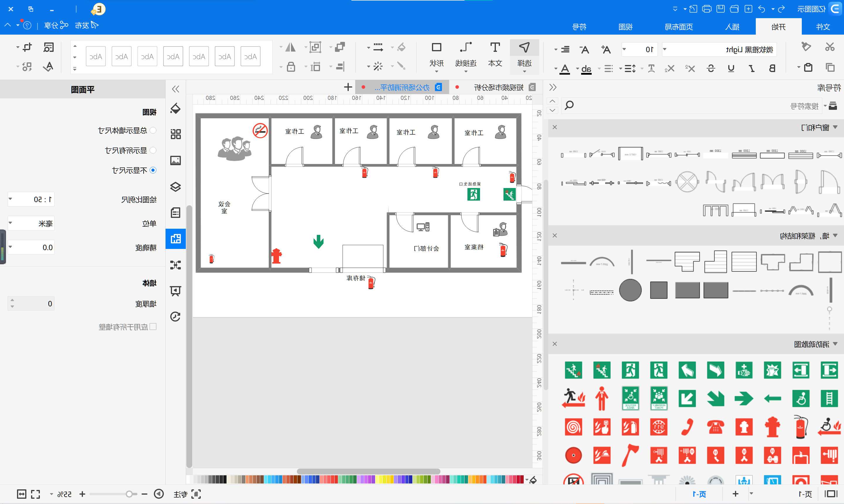Collapse the 墙、框架和结构 section
Viewport: 844px width, 504px height.
click(x=835, y=236)
